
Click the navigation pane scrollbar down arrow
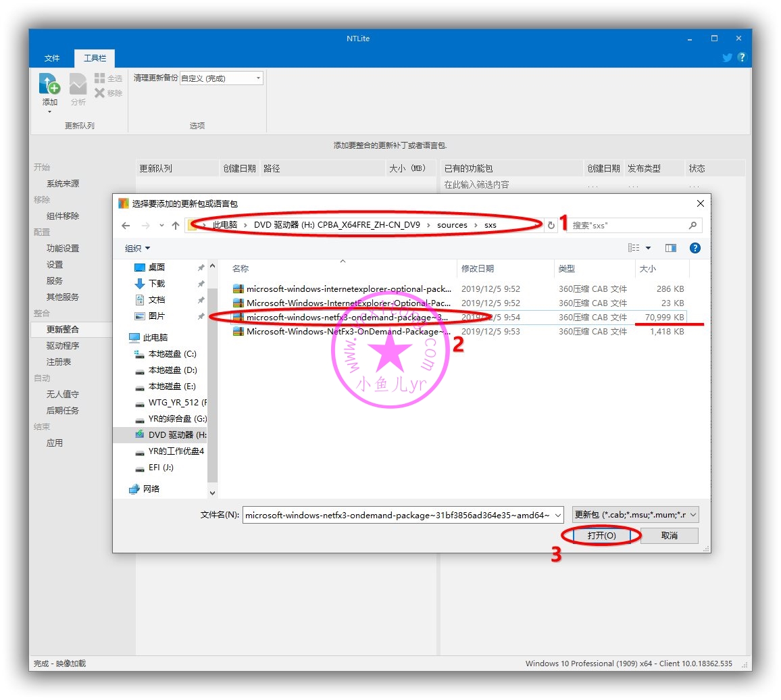click(212, 493)
